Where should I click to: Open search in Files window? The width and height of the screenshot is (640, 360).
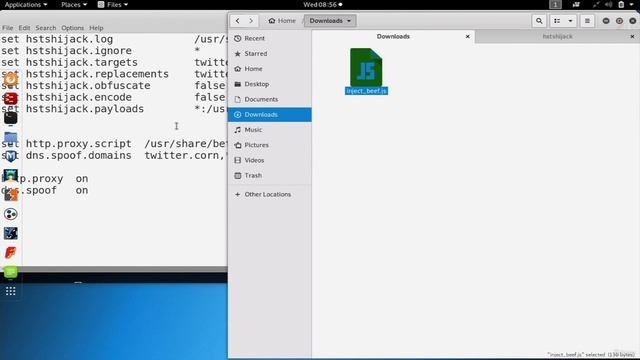(x=539, y=21)
